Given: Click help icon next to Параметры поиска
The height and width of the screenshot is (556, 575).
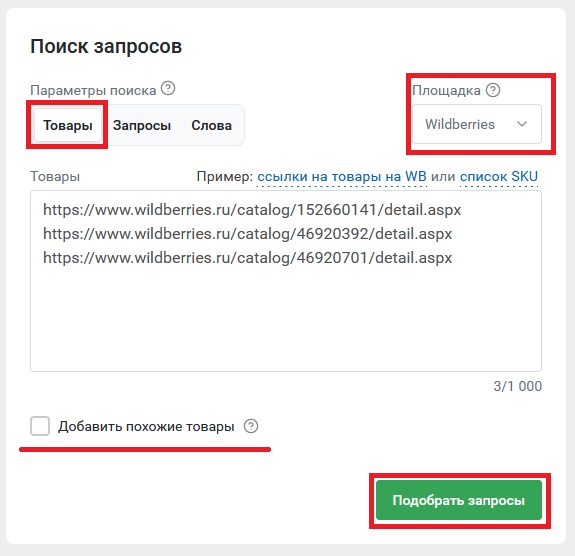Looking at the screenshot, I should pyautogui.click(x=168, y=88).
